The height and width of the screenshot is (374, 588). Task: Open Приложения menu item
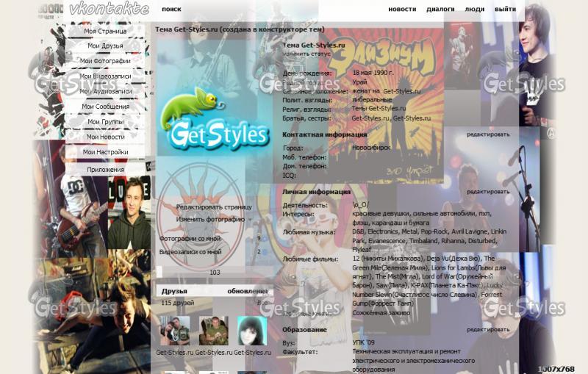tap(105, 169)
